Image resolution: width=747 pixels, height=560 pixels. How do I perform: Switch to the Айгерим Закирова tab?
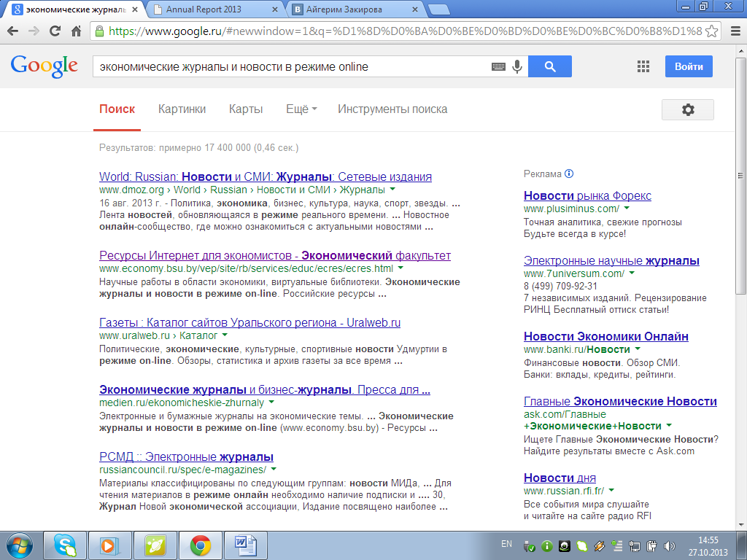tap(355, 9)
